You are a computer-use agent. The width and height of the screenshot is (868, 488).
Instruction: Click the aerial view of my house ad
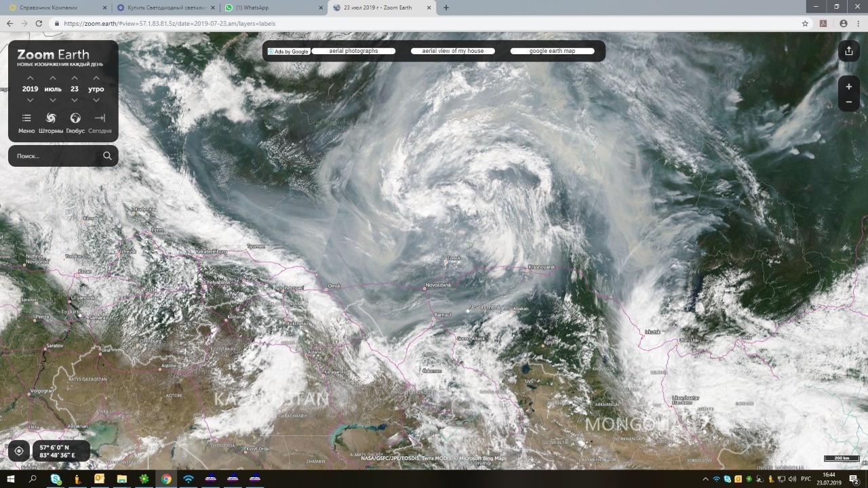[x=453, y=51]
